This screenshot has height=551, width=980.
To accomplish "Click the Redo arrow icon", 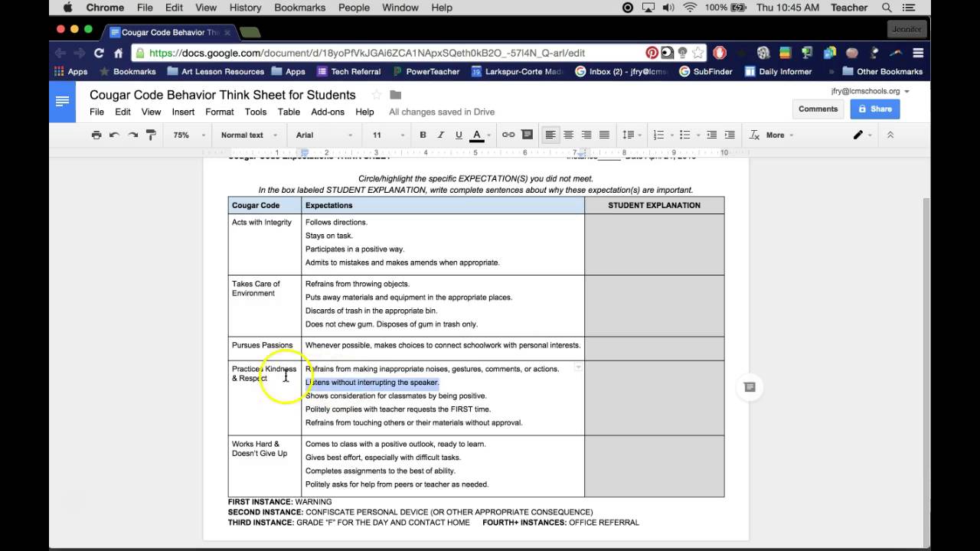I will coord(132,135).
